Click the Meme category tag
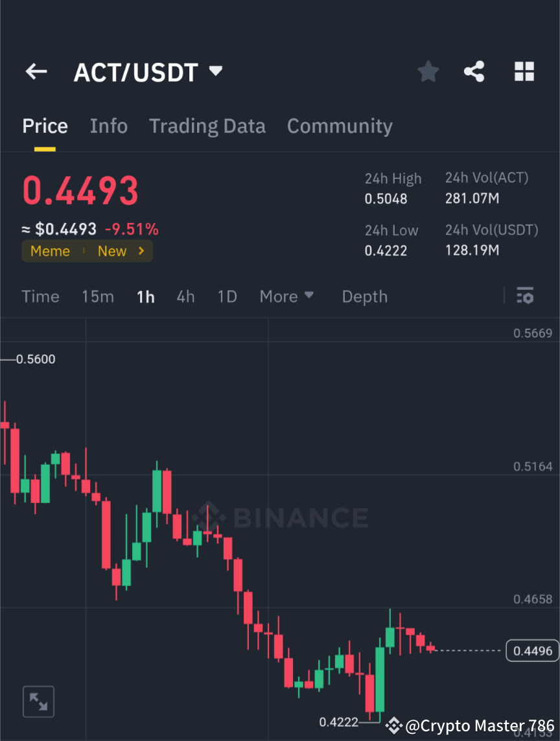The width and height of the screenshot is (560, 741). click(50, 251)
